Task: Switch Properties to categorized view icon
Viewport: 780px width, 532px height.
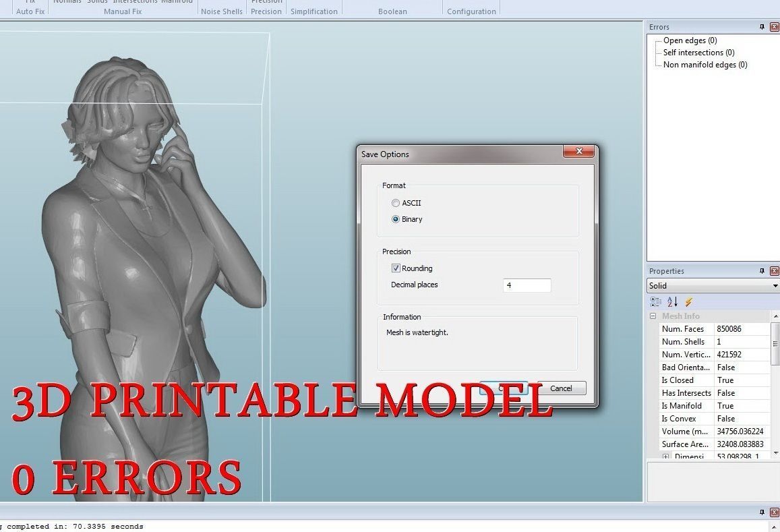Action: tap(656, 301)
